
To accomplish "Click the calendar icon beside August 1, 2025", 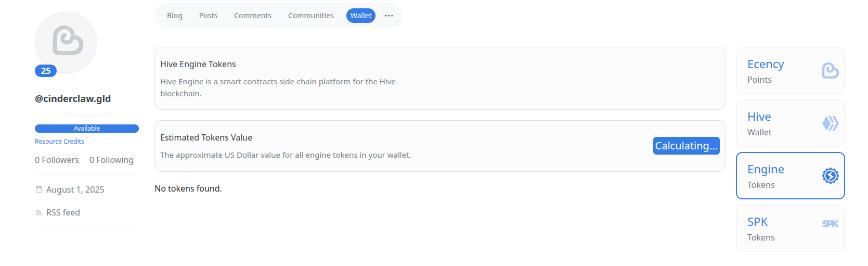I will click(x=38, y=189).
